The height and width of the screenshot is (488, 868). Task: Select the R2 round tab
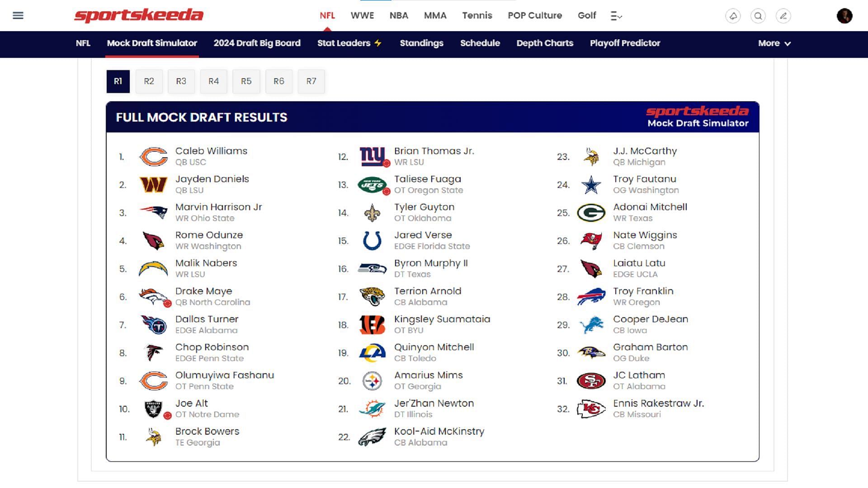pos(149,81)
